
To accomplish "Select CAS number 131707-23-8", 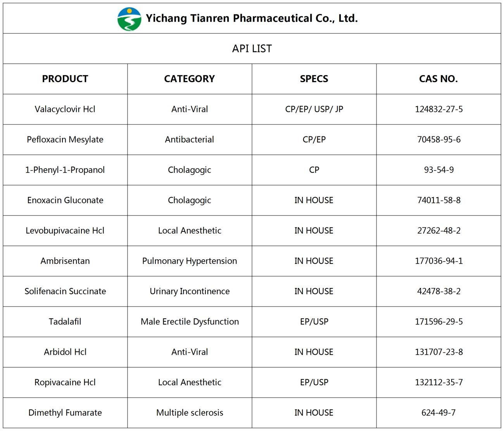I will [x=439, y=352].
